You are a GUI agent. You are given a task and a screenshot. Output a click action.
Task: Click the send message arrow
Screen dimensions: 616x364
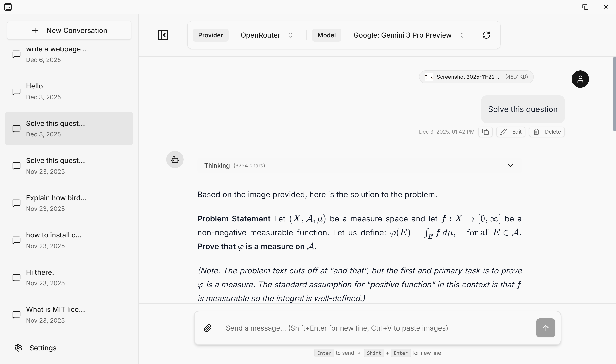click(545, 328)
